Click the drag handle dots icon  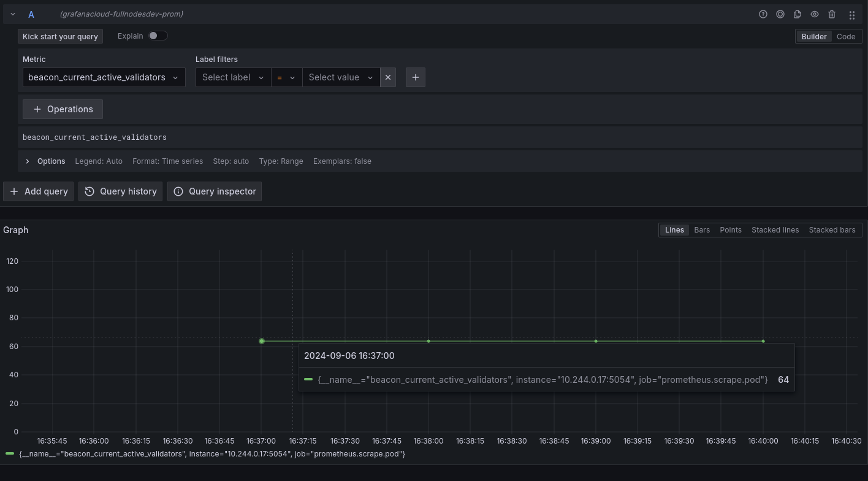[x=852, y=15]
